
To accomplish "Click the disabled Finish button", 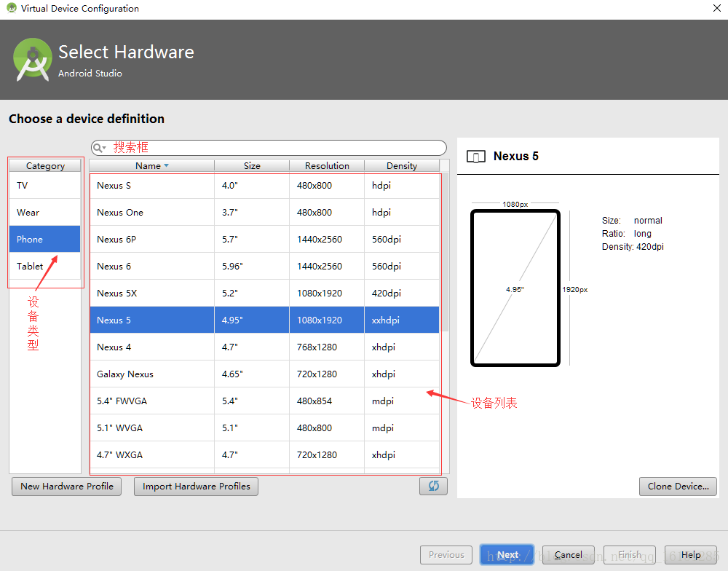I will 630,555.
